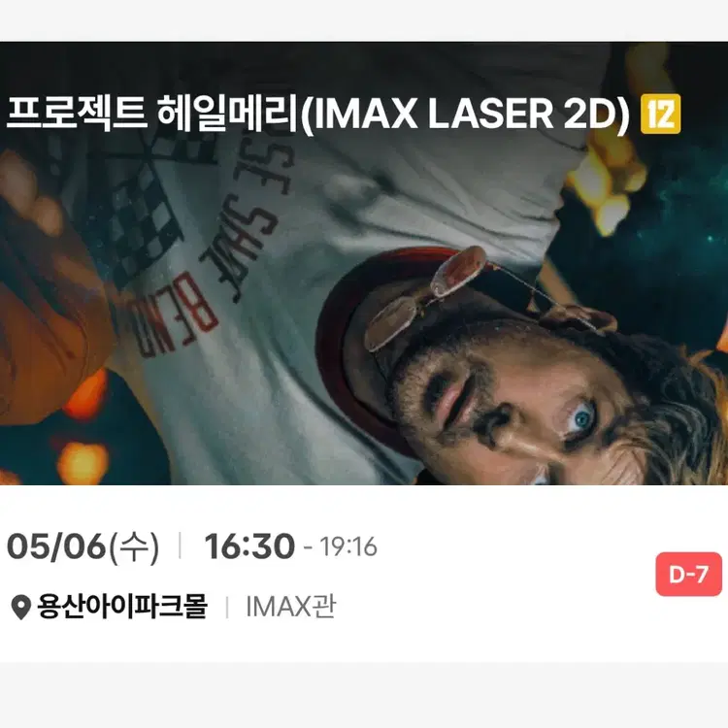Click the gray area below the ticket card
728x728 pixels.
[364, 695]
